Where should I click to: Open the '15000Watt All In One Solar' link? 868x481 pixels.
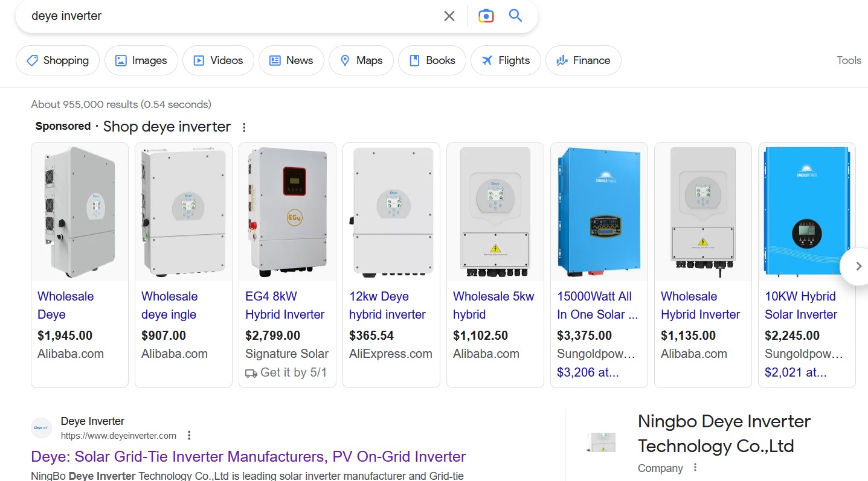(x=597, y=305)
